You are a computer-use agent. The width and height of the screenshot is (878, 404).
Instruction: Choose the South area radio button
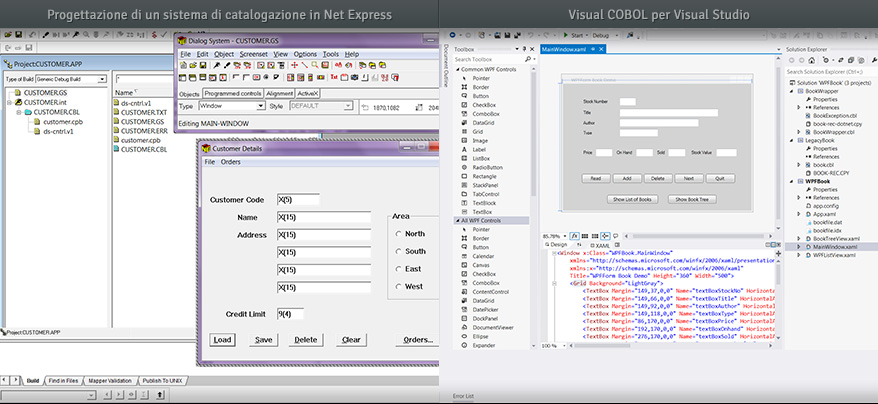click(x=399, y=252)
